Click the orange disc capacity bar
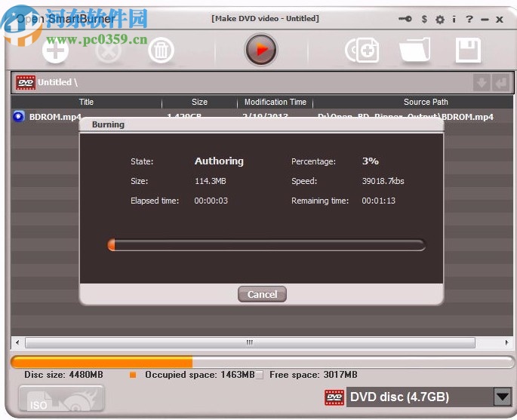 click(x=263, y=362)
